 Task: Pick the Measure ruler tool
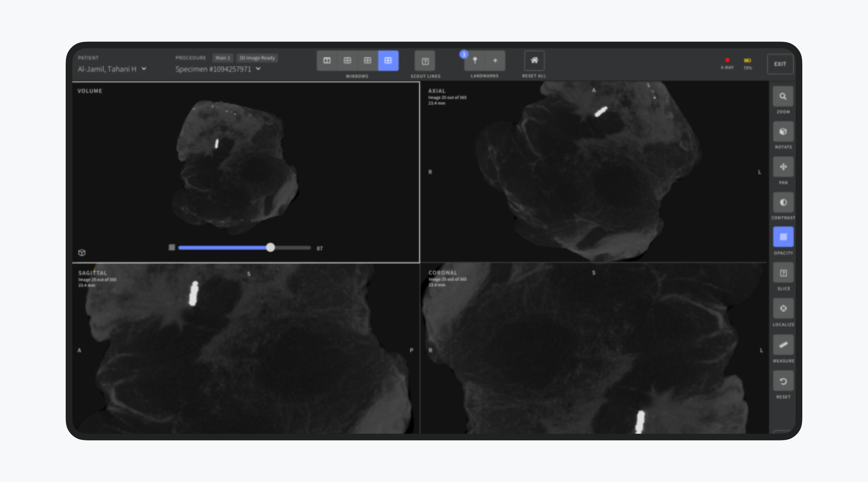click(783, 345)
